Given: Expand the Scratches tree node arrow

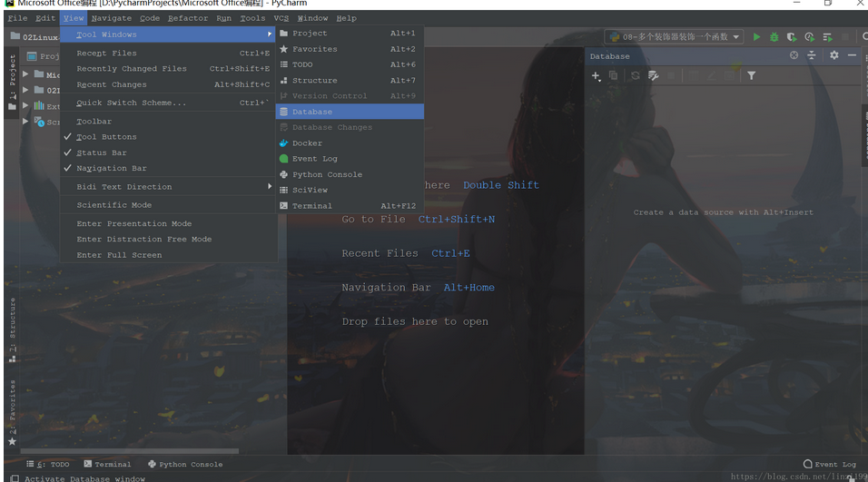Looking at the screenshot, I should pyautogui.click(x=25, y=121).
